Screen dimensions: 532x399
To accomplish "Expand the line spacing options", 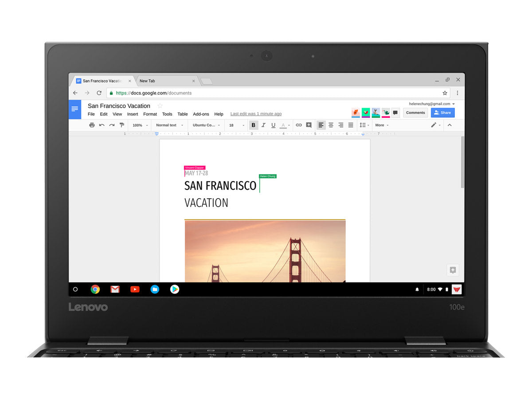I will (x=364, y=125).
